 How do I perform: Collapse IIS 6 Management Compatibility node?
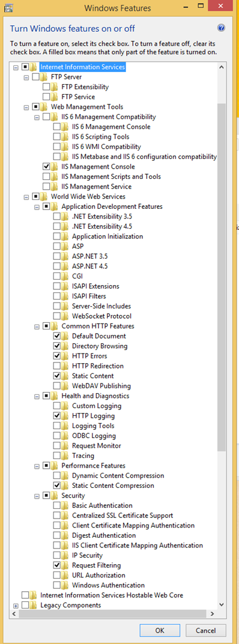tap(37, 117)
